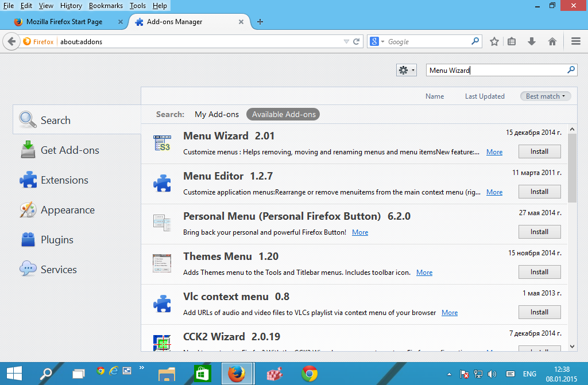Sort results by Last Updated
The width and height of the screenshot is (588, 385).
(485, 96)
